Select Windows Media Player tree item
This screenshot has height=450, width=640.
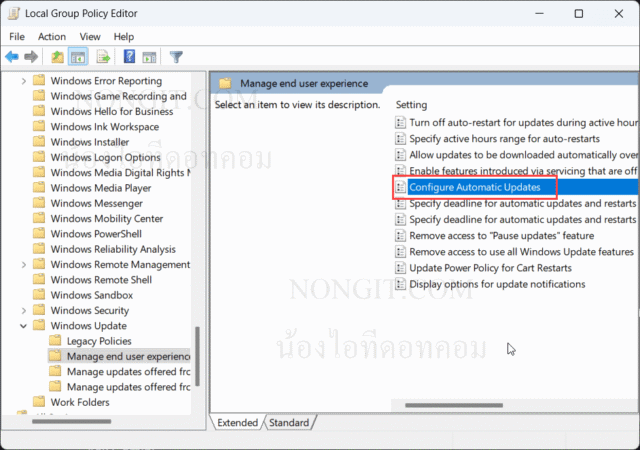point(101,188)
